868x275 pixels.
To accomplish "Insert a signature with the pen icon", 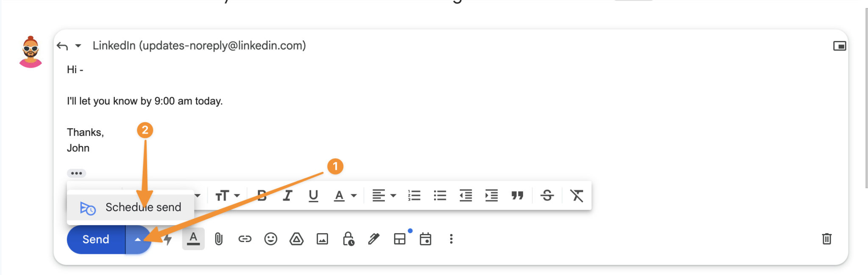I will (x=374, y=239).
